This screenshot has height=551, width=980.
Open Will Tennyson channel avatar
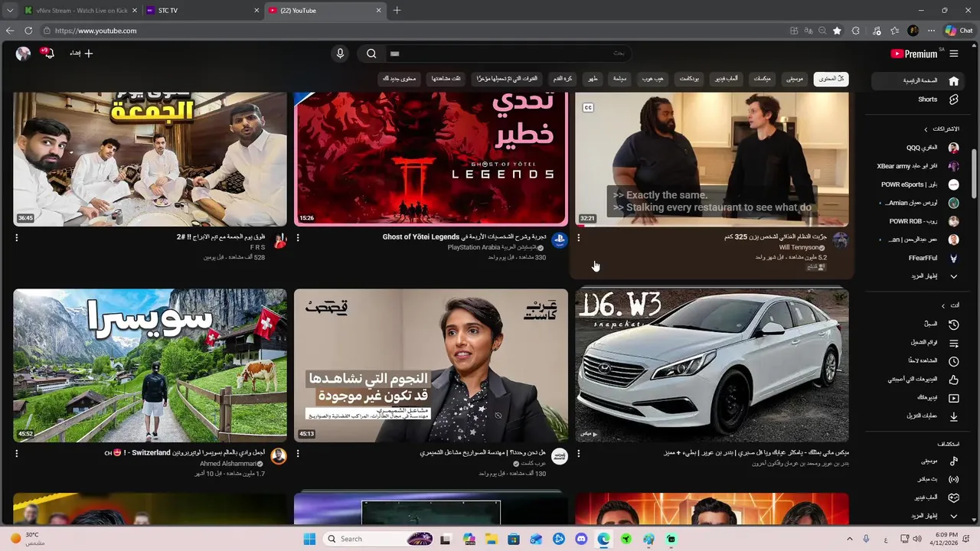pos(840,241)
